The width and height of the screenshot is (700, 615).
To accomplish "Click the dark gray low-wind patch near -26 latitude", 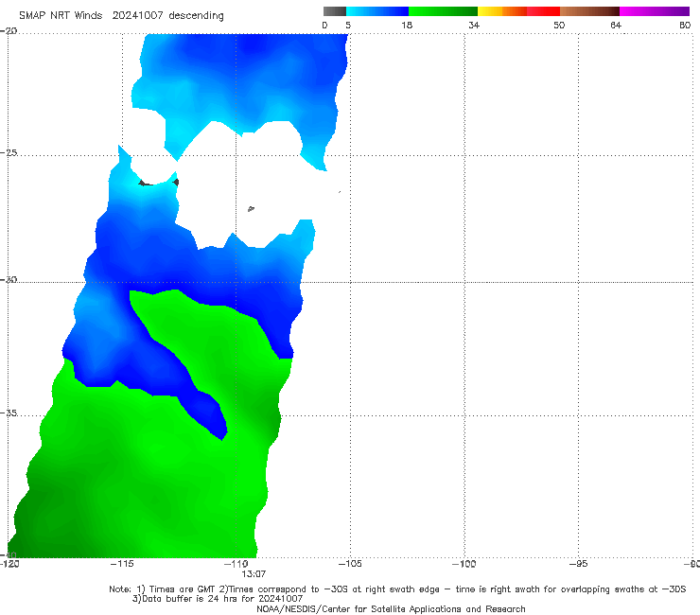I will pyautogui.click(x=145, y=183).
